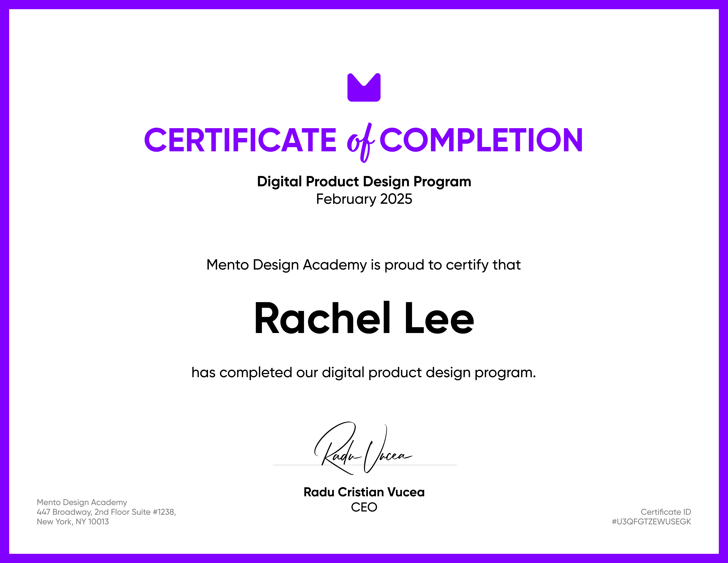Screen dimensions: 728x563
Task: Click the February 2025 date text
Action: (x=364, y=199)
